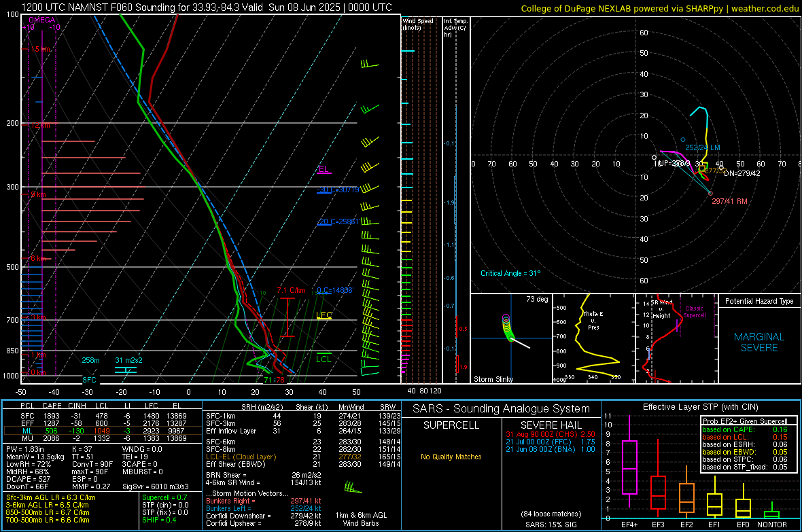Viewport: 802px width, 532px height.
Task: Click the SFC-1km shear row label
Action: coord(221,416)
